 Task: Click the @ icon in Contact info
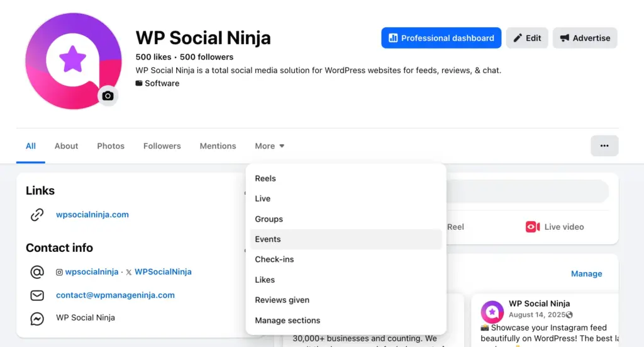click(37, 272)
